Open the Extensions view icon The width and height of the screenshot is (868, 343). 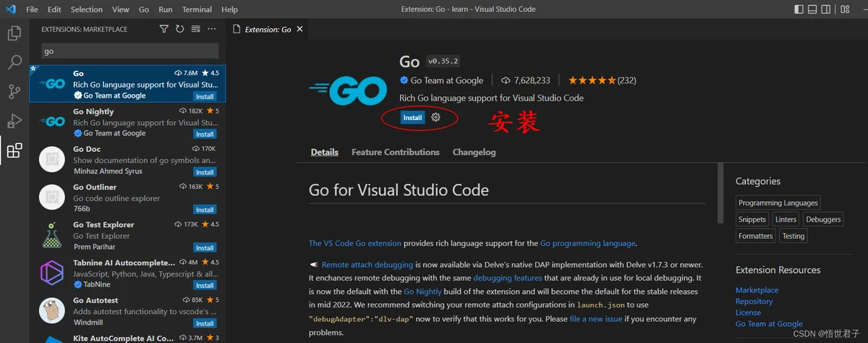click(x=14, y=151)
